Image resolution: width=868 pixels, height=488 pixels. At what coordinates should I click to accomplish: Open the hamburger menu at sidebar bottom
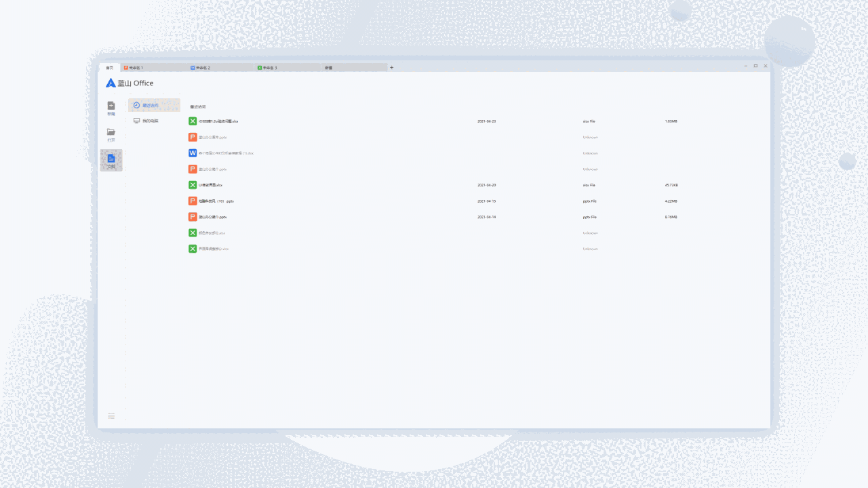[x=111, y=415]
